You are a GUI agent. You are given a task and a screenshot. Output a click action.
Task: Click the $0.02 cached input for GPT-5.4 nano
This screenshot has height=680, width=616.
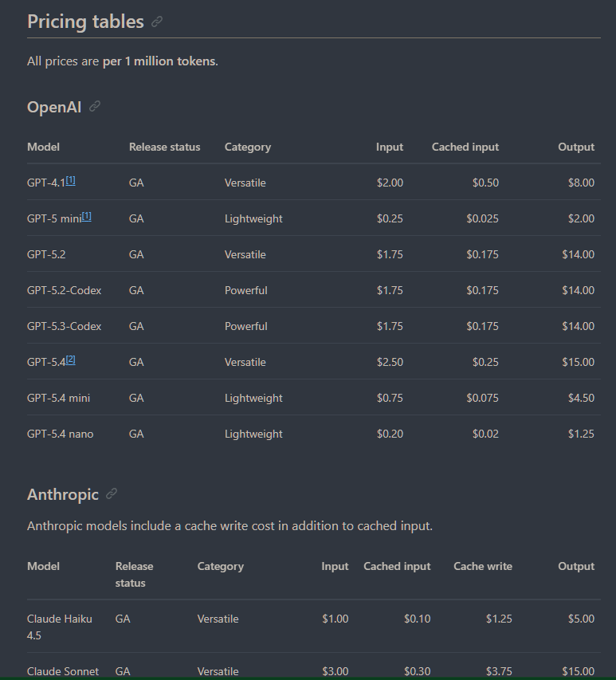tap(485, 434)
